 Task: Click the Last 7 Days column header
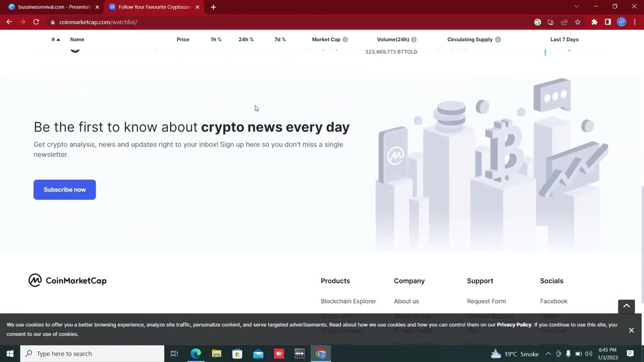click(564, 39)
